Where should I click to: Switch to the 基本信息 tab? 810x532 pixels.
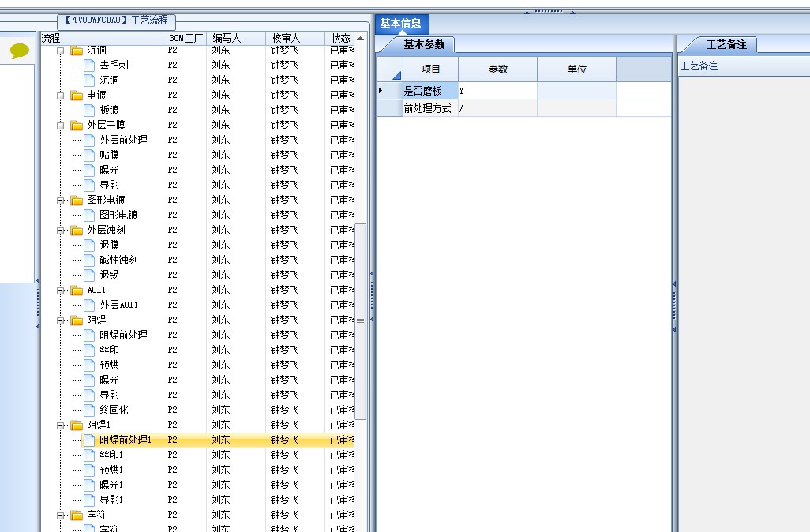401,23
